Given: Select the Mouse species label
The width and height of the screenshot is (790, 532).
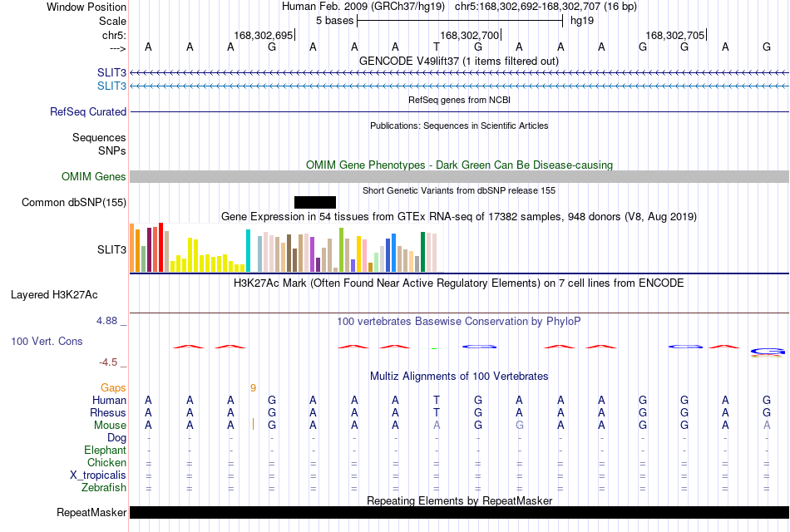Looking at the screenshot, I should coord(111,426).
